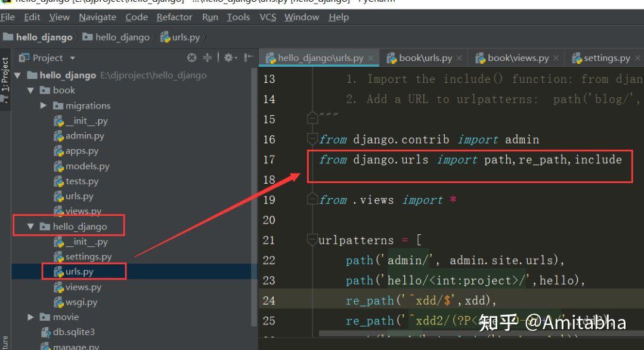Click the urls.py breadcrumb

click(181, 38)
